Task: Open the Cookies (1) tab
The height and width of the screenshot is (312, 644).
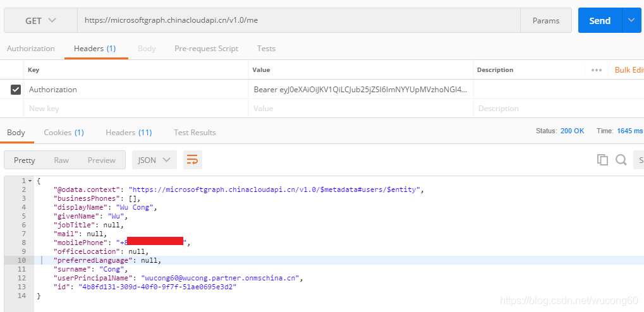Action: 64,132
